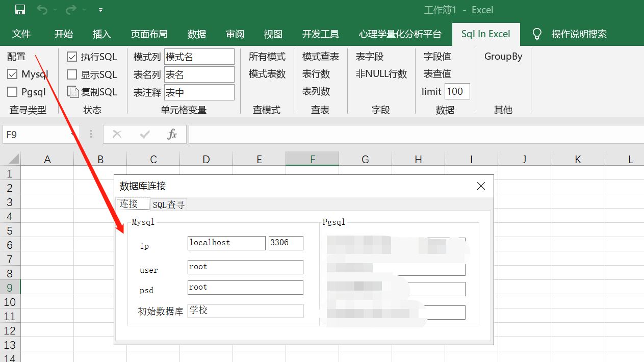Open the Quick Access Toolbar customize dropdown
Screen dimensions: 644x362
[100, 10]
